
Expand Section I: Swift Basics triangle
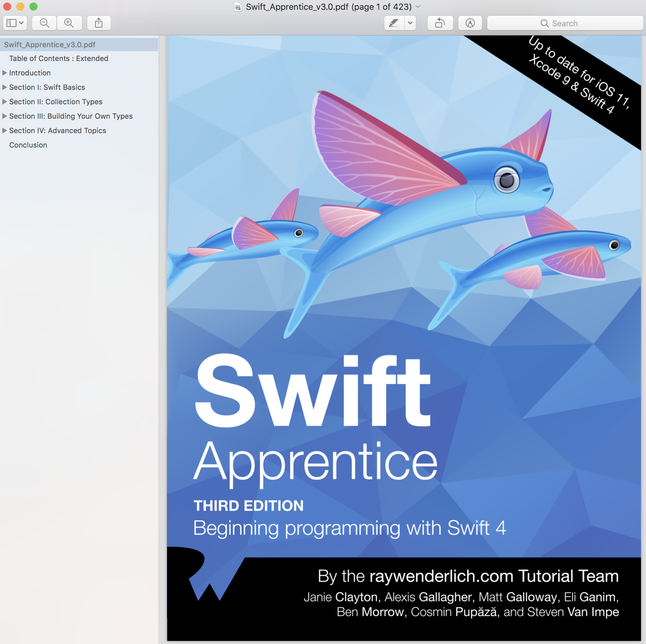click(x=4, y=87)
